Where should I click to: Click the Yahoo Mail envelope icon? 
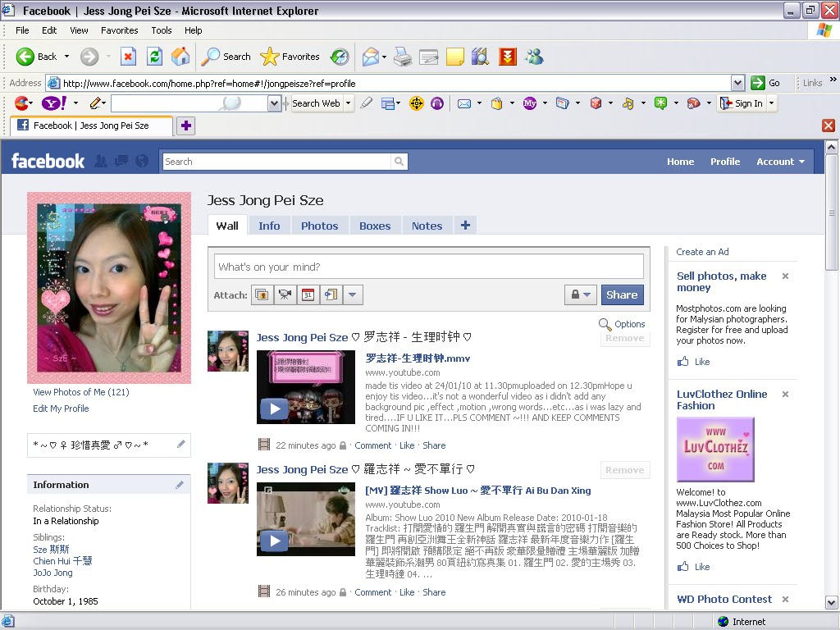(464, 103)
